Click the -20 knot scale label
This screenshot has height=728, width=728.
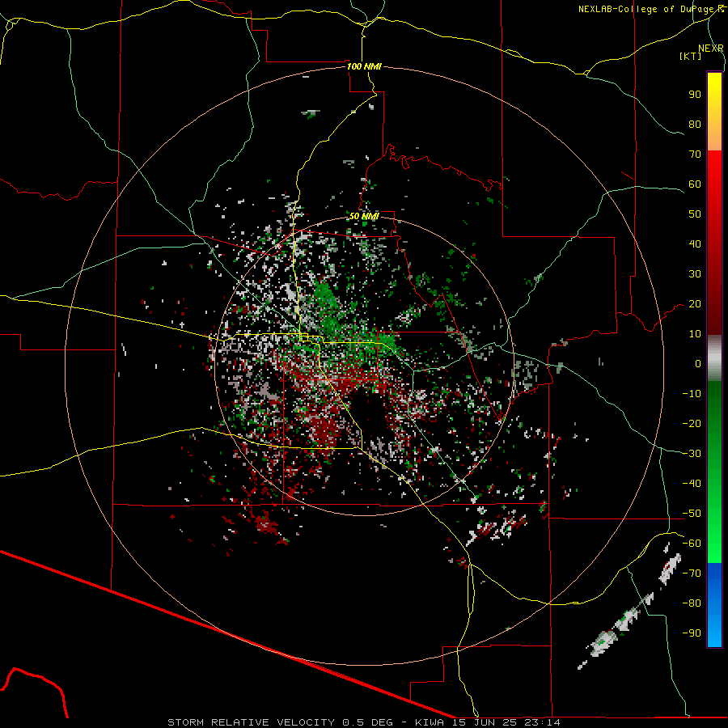click(692, 424)
